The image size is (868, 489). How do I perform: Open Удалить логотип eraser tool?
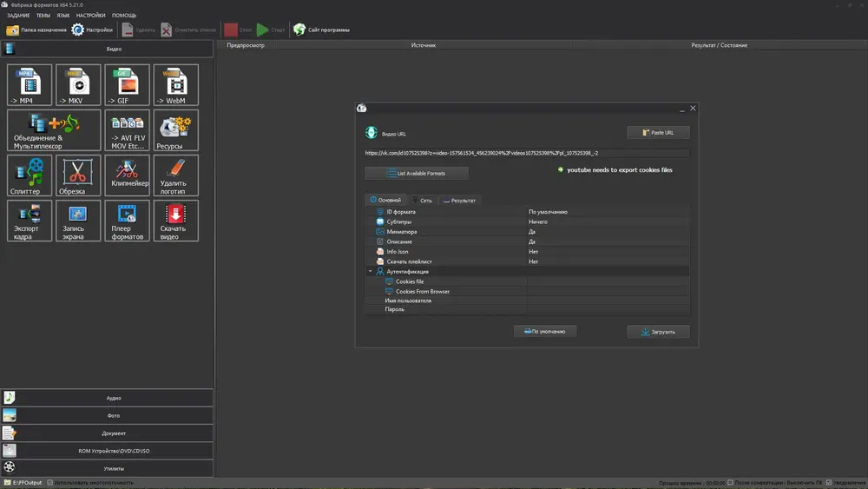(x=176, y=175)
